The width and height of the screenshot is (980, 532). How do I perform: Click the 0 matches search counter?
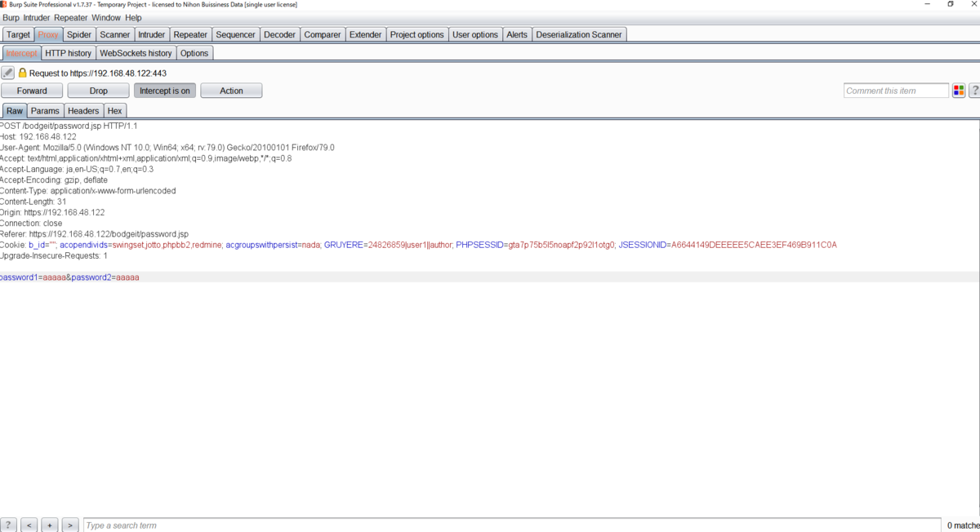click(964, 525)
